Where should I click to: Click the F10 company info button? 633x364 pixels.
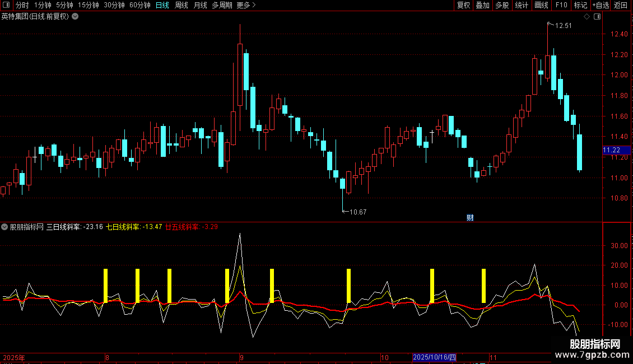point(561,5)
